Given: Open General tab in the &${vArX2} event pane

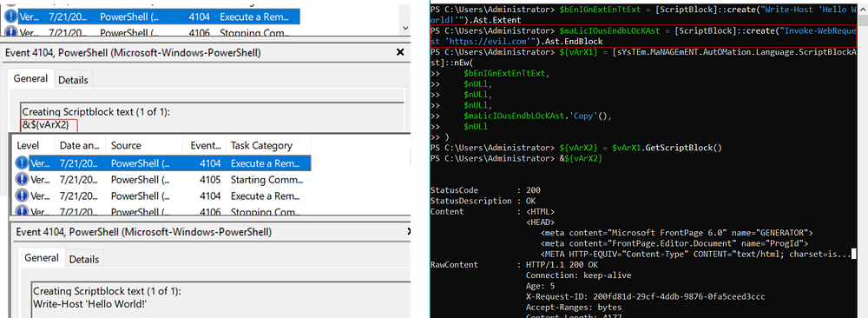Looking at the screenshot, I should 30,79.
